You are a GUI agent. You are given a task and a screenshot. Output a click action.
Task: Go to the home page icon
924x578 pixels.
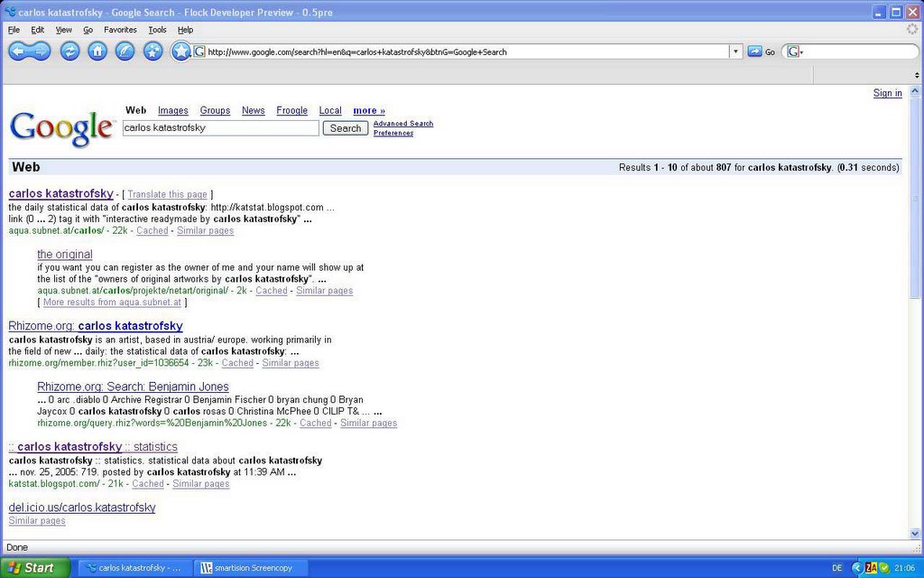97,51
